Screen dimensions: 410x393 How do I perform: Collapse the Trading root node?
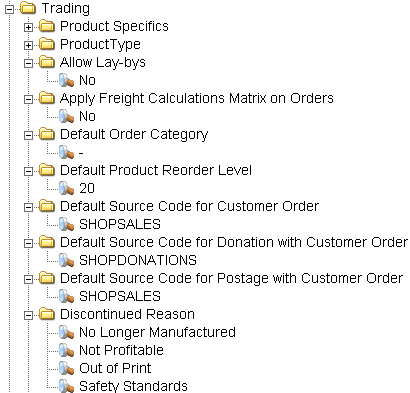(10, 9)
